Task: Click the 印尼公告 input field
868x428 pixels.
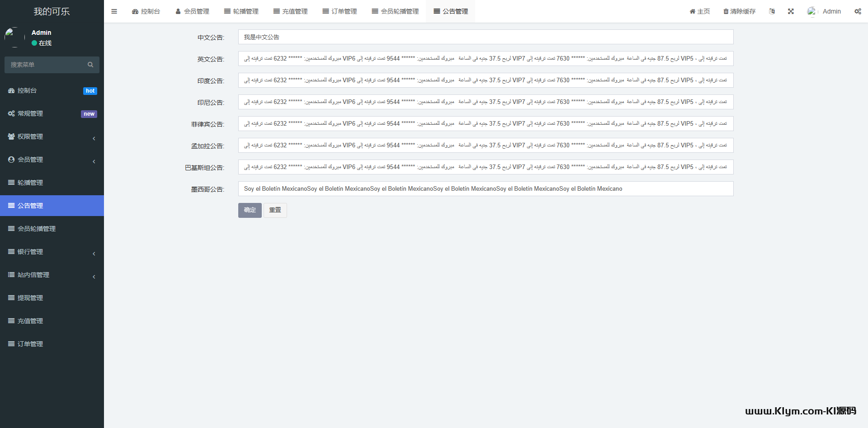Action: coord(486,102)
